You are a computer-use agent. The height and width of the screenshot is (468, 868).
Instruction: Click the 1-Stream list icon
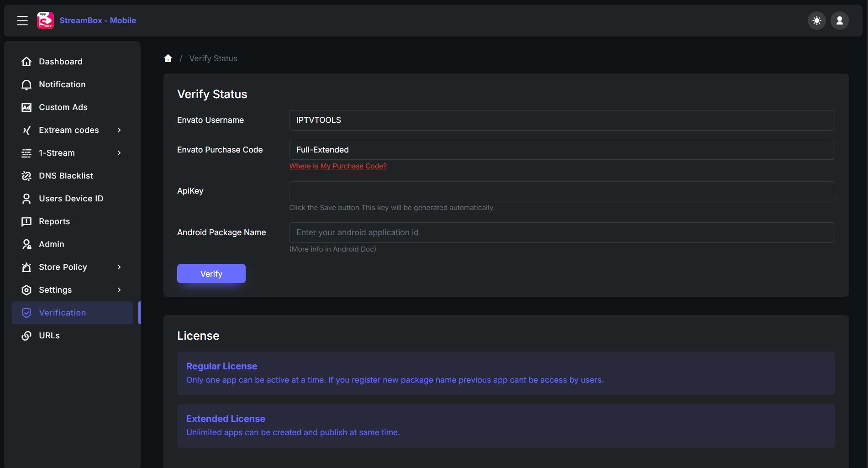click(x=26, y=153)
